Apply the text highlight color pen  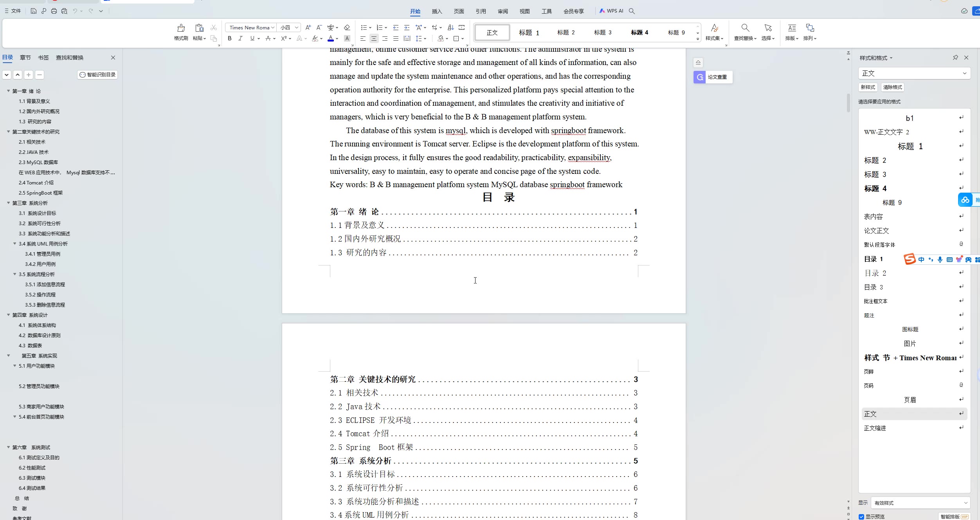click(315, 38)
